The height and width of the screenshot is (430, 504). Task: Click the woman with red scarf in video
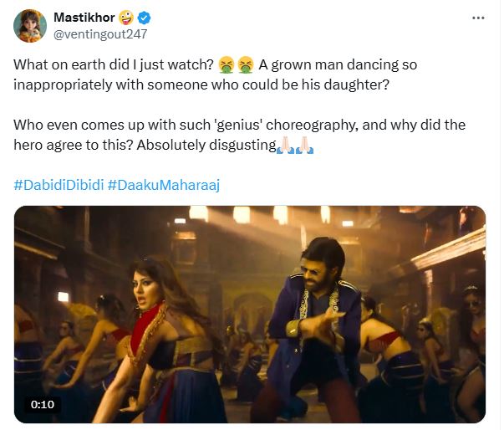160,326
